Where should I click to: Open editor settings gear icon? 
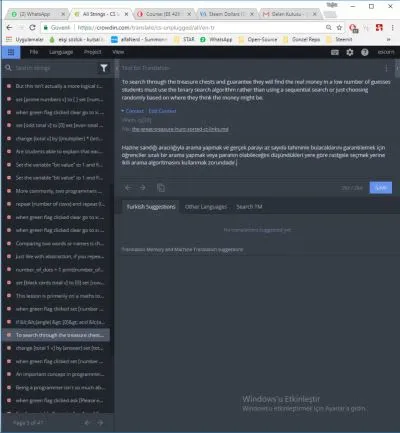350,52
